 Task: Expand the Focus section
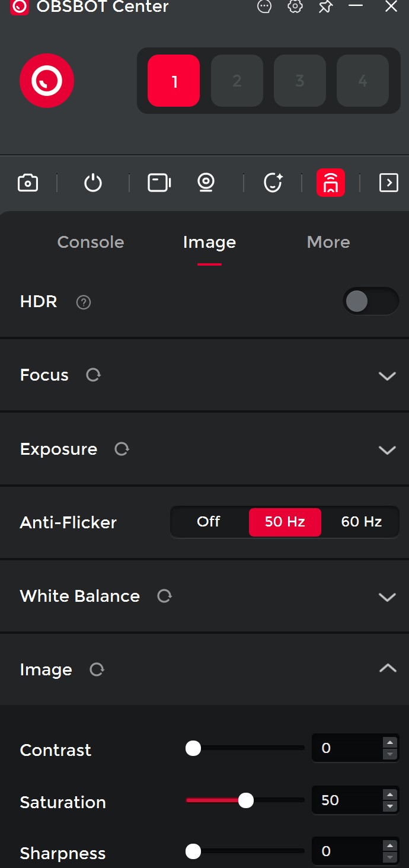pyautogui.click(x=387, y=376)
